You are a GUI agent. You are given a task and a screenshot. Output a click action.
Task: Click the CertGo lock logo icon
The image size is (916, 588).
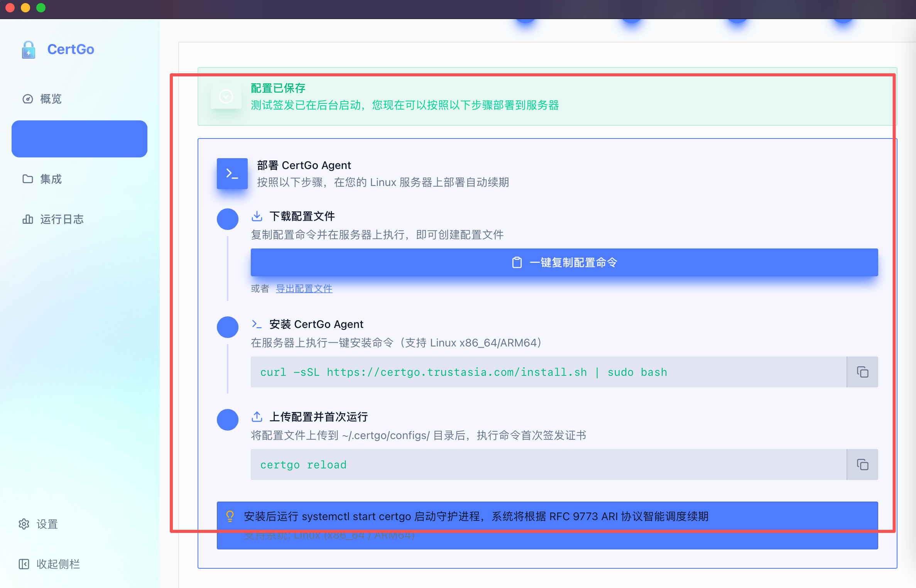[x=29, y=49]
